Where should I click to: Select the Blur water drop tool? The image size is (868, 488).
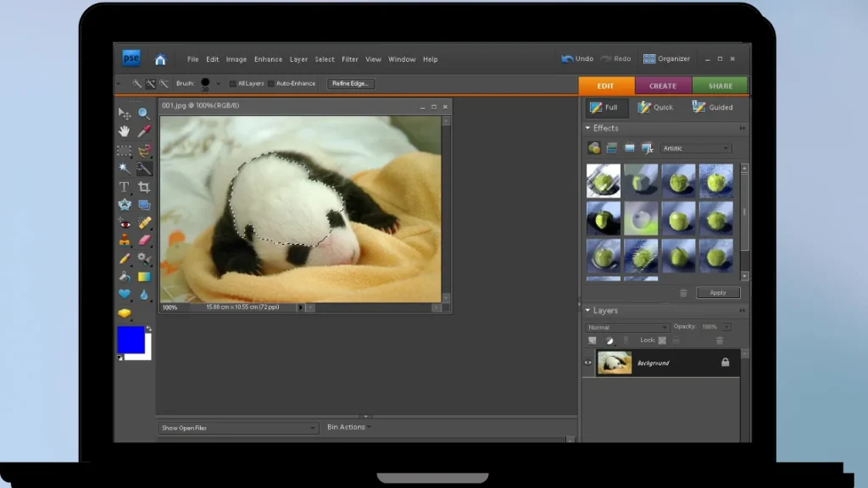144,294
